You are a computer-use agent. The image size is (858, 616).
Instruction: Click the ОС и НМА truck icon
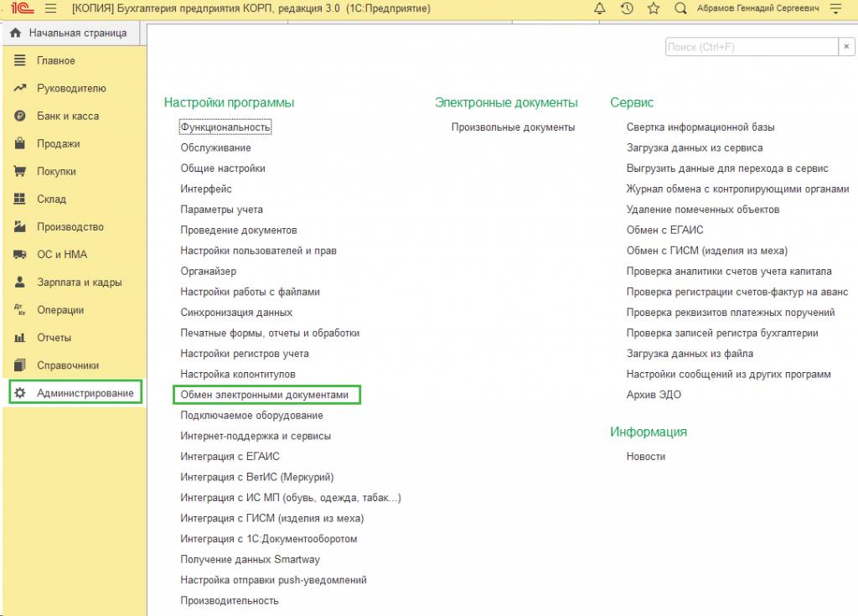click(x=20, y=254)
